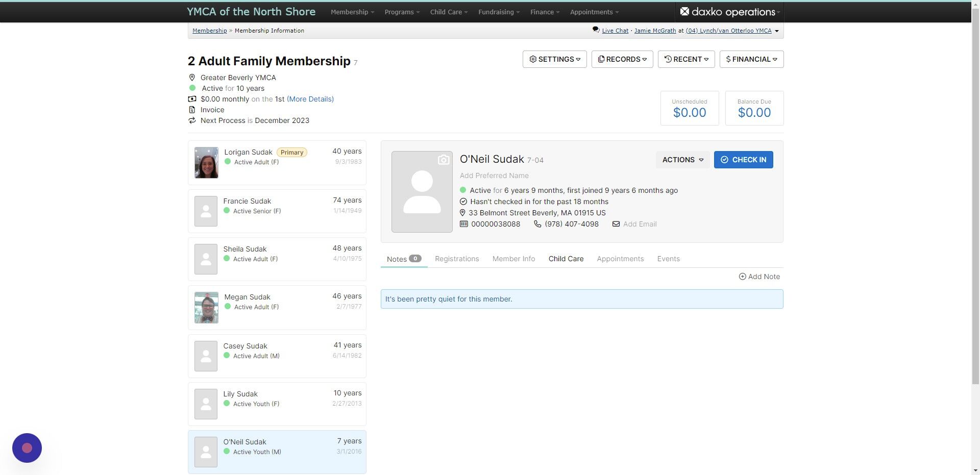Click the phone icon beside the number
The image size is (980, 475).
[x=537, y=224]
